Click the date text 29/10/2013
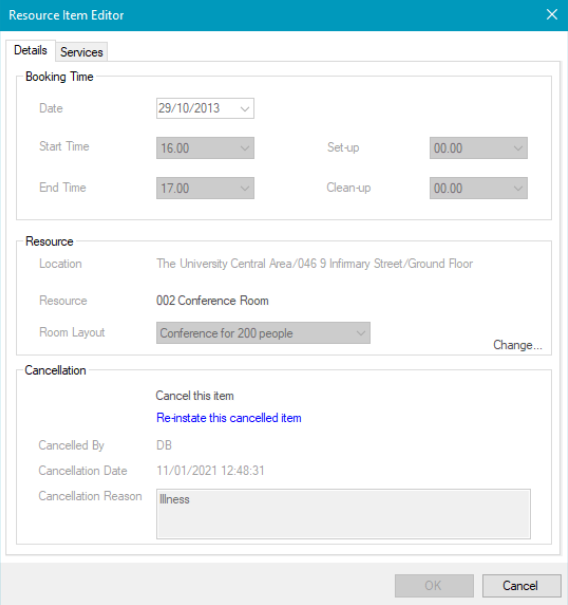 [189, 108]
